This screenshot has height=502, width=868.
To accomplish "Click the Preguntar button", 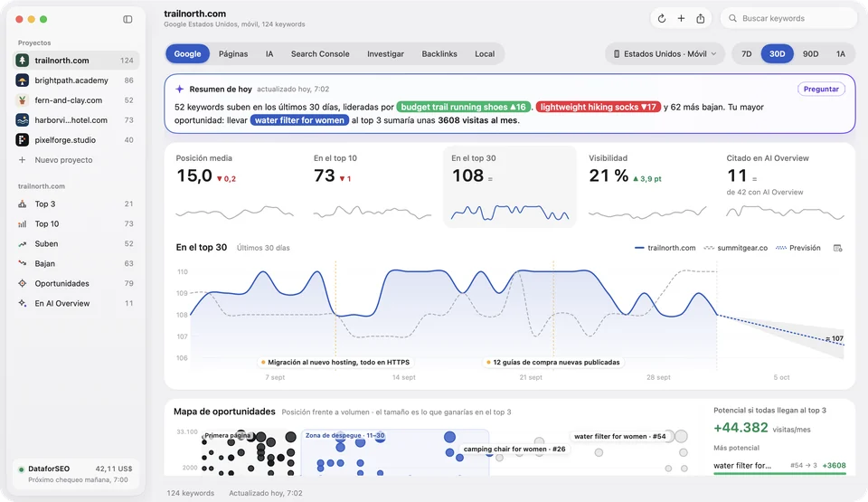I will click(x=821, y=90).
